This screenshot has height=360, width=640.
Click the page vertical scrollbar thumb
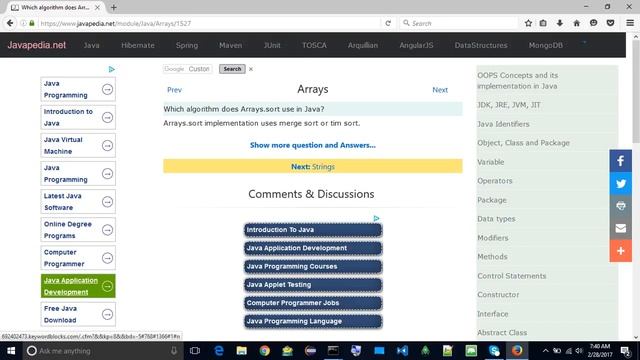click(636, 92)
